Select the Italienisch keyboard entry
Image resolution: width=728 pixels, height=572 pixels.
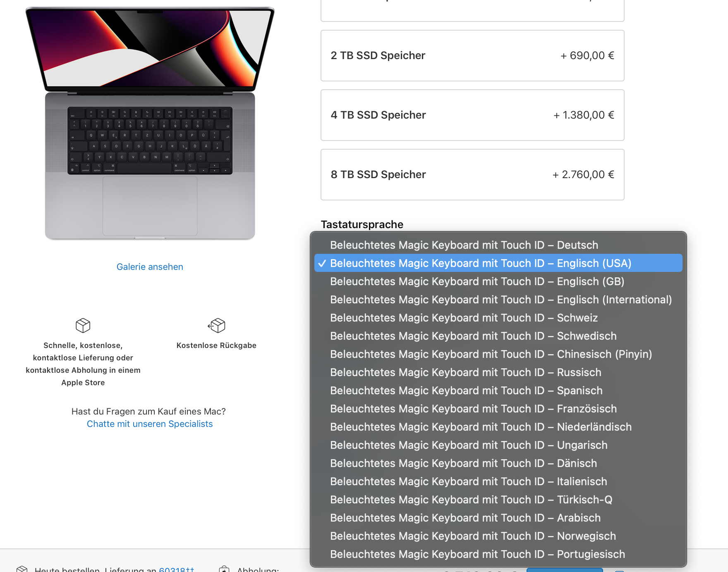tap(498, 481)
